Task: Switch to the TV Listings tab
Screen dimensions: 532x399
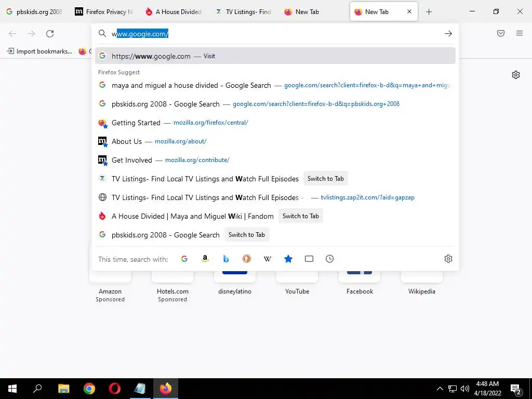Action: point(244,12)
